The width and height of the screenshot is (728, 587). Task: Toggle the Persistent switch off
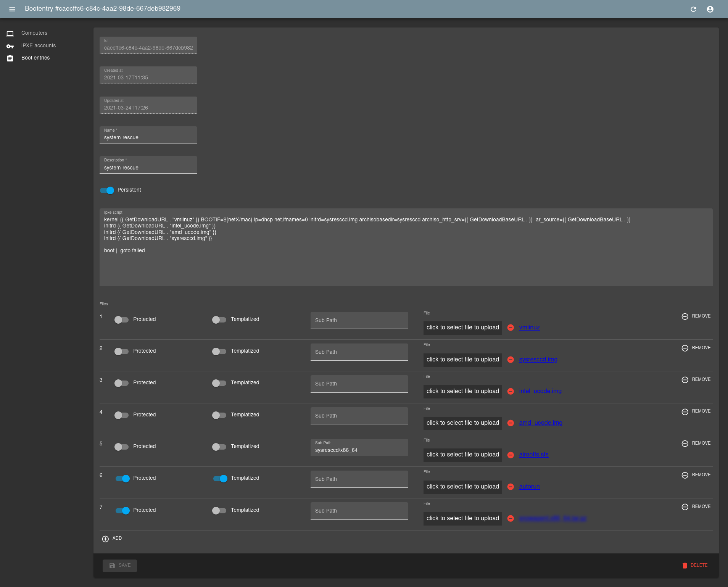(107, 190)
